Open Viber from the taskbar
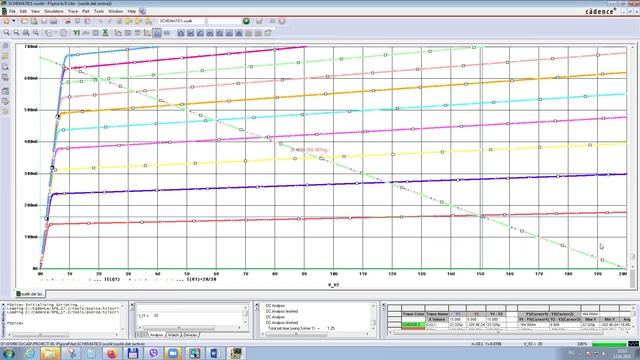The width and height of the screenshot is (640, 360). pyautogui.click(x=153, y=353)
